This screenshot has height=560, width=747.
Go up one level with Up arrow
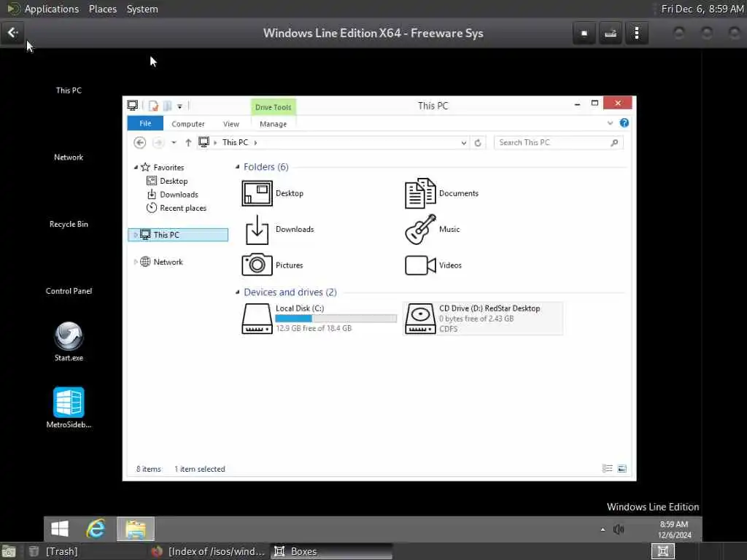click(188, 142)
